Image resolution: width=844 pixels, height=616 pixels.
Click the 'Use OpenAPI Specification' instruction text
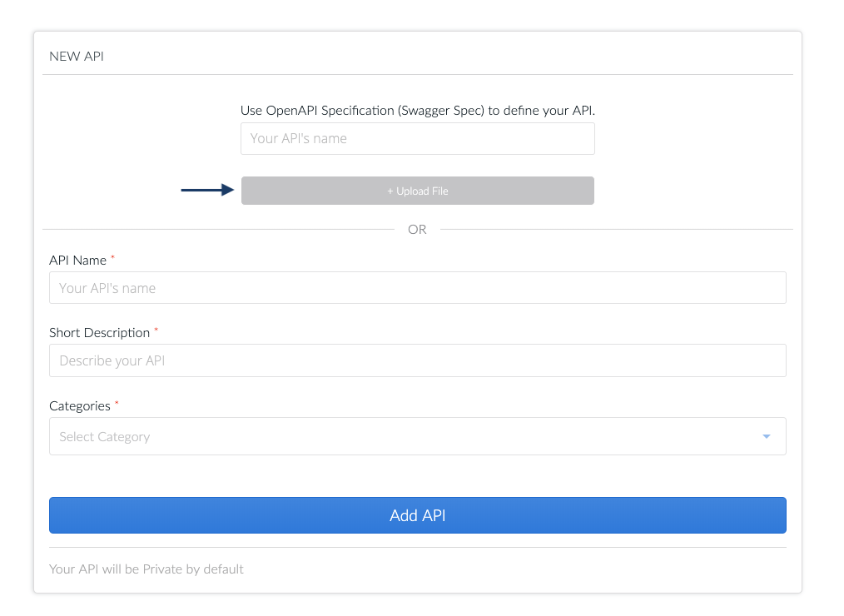[x=417, y=111]
